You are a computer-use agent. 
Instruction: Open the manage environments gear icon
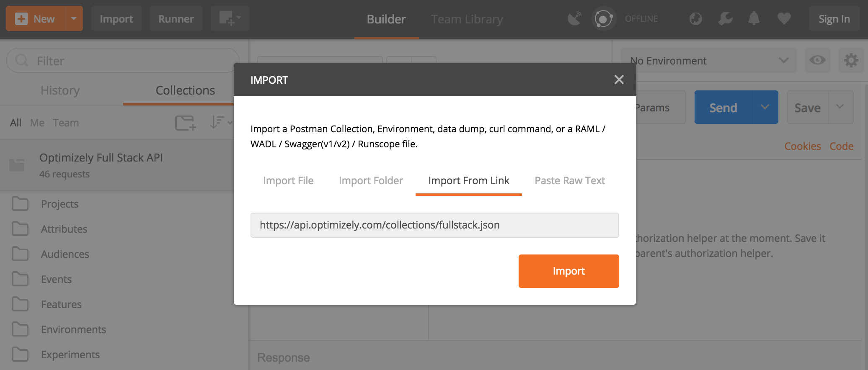point(851,60)
